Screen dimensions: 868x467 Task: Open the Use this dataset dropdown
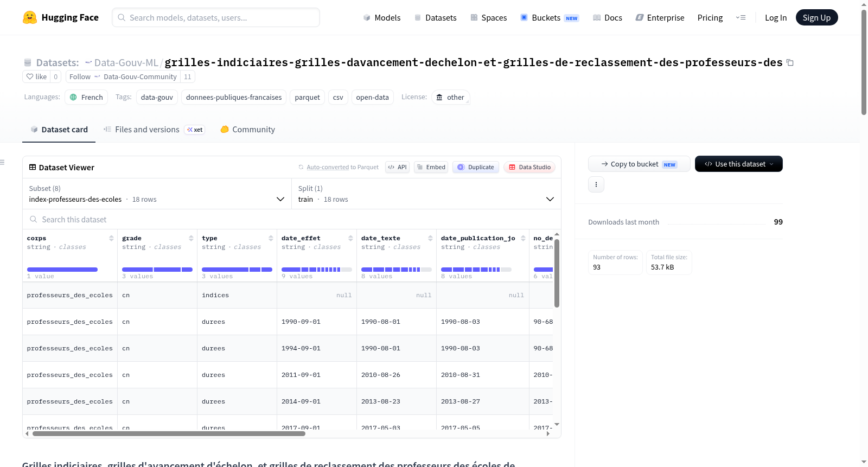tap(739, 164)
